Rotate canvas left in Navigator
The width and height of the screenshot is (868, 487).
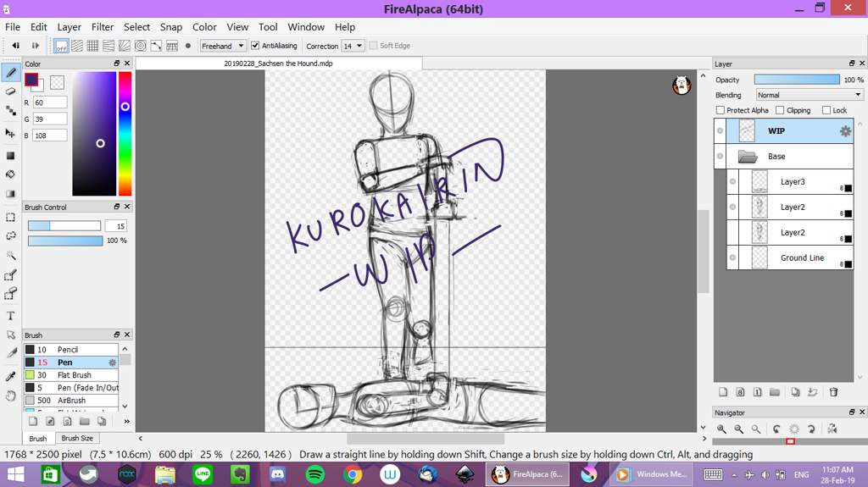(777, 429)
